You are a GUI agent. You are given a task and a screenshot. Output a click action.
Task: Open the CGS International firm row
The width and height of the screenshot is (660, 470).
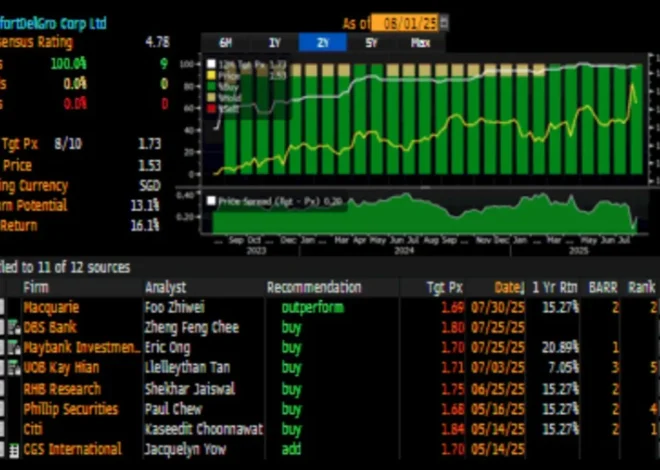(x=72, y=449)
